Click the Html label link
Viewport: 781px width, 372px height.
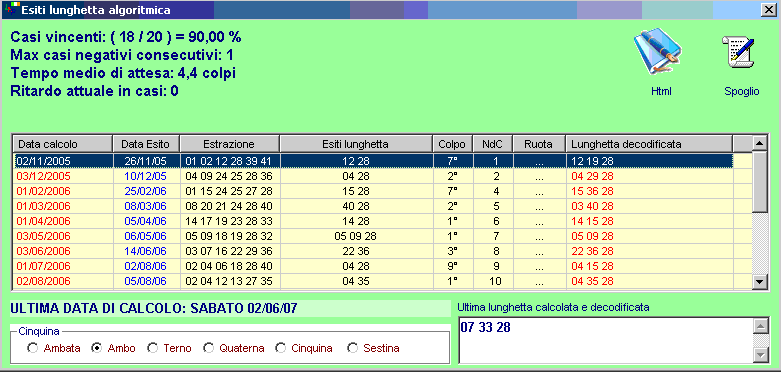(x=661, y=92)
